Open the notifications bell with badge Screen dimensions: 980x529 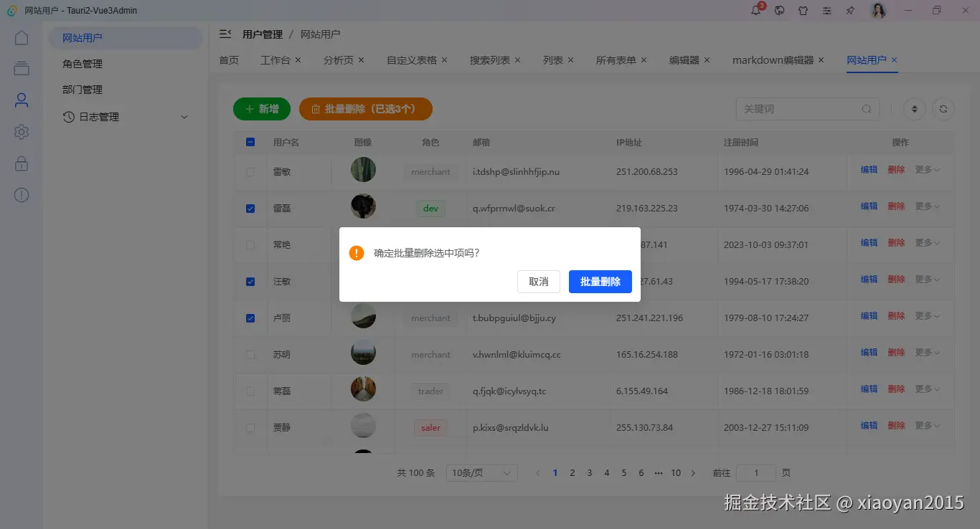pos(755,10)
